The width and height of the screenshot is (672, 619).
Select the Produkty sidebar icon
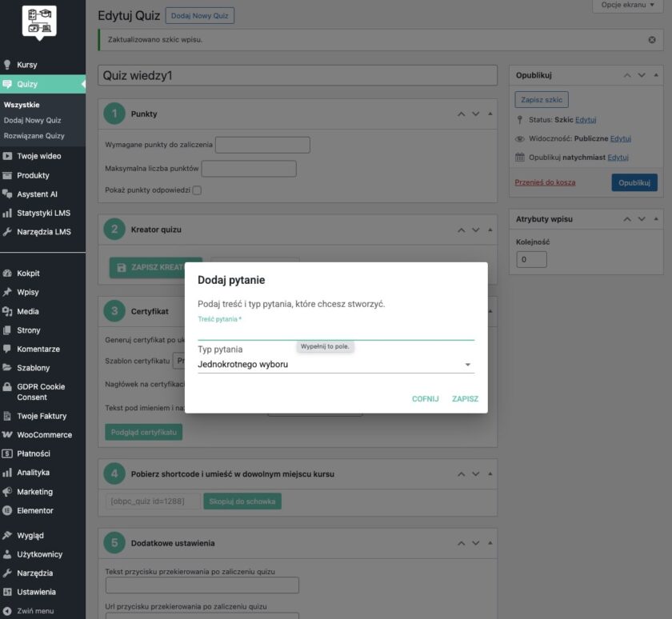(8, 174)
